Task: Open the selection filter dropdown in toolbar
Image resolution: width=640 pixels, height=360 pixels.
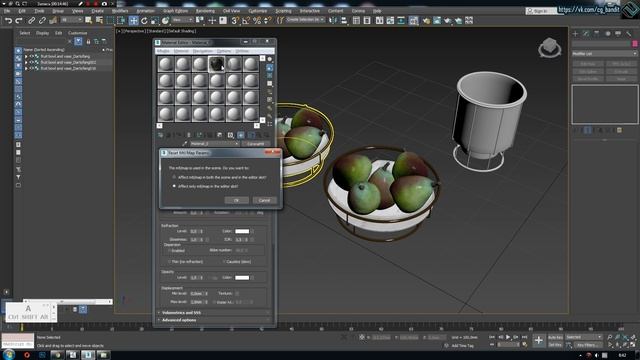Action: coord(71,20)
